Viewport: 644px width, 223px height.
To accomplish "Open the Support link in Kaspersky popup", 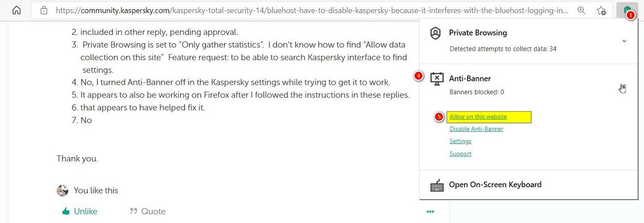I will point(460,154).
